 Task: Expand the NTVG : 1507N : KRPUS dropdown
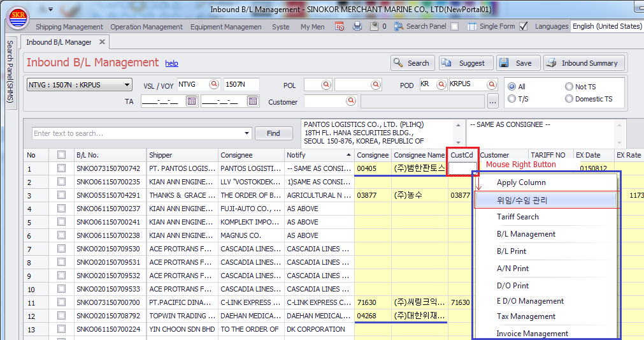[127, 85]
